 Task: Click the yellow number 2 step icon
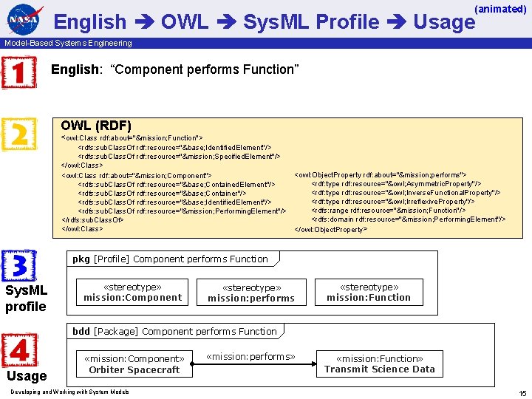(19, 134)
